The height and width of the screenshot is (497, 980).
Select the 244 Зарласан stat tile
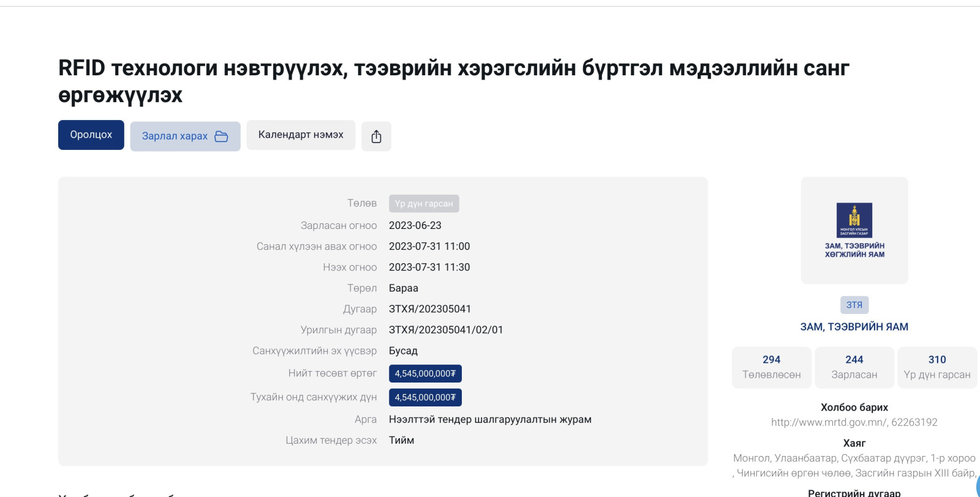854,367
